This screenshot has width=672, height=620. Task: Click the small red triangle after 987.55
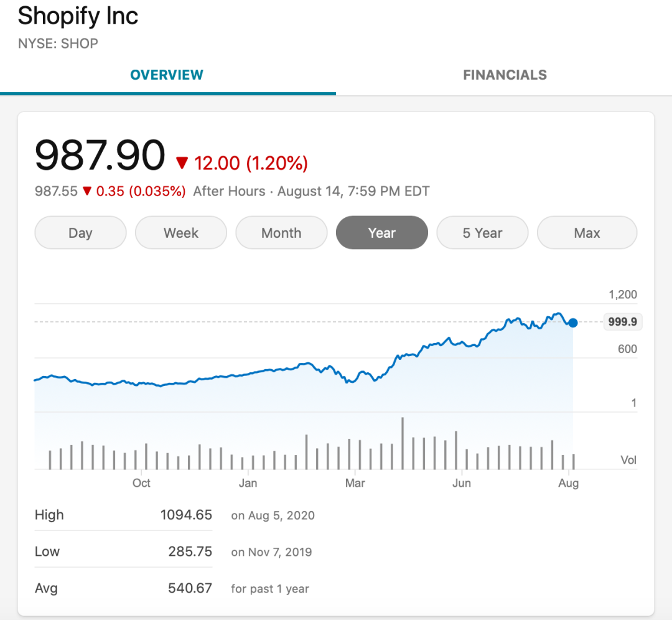(87, 191)
